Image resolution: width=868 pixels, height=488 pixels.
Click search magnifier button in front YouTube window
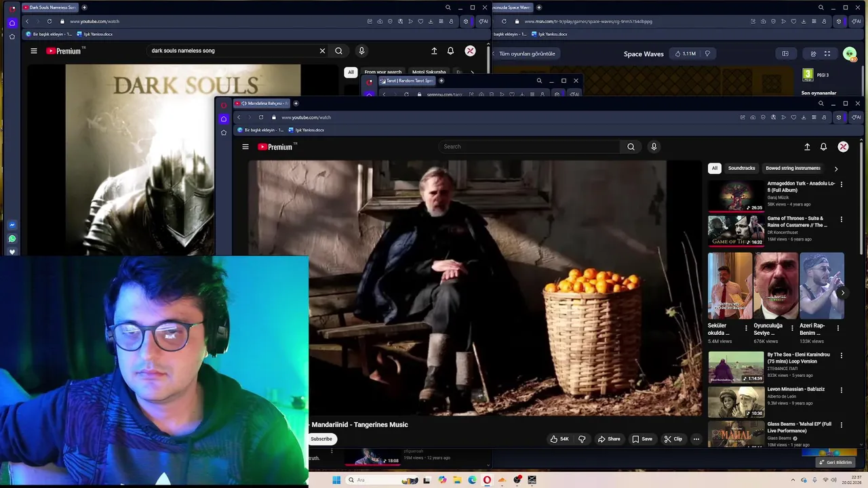(x=631, y=146)
